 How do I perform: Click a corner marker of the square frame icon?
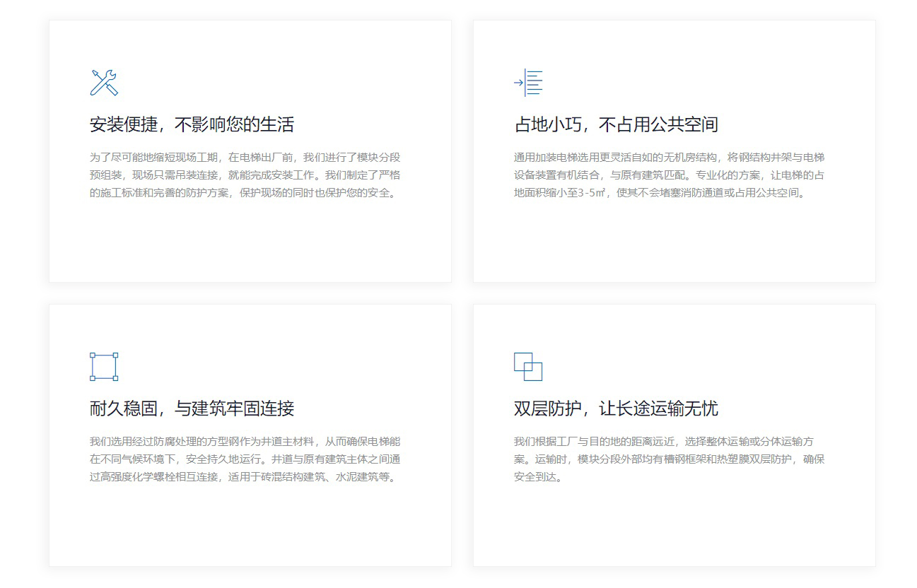[93, 353]
